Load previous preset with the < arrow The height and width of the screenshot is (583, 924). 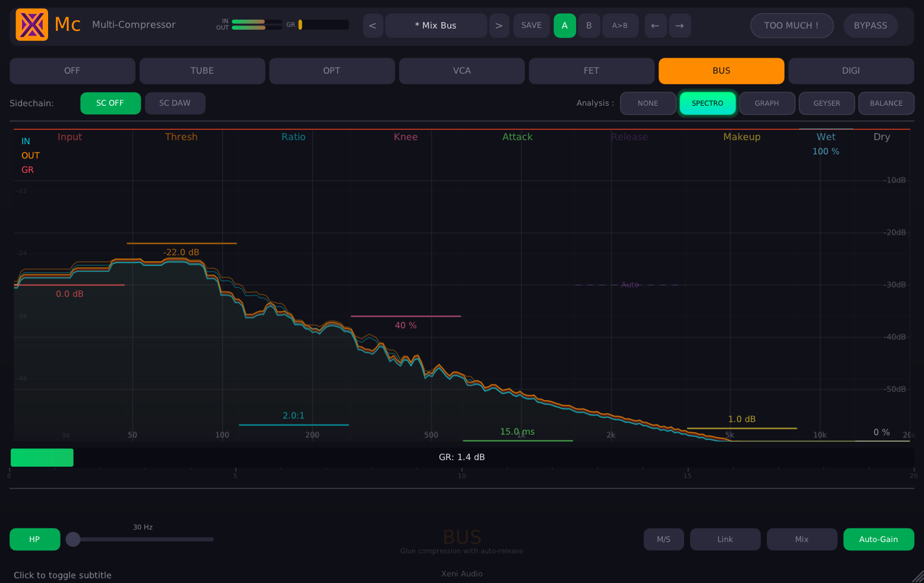pyautogui.click(x=373, y=26)
